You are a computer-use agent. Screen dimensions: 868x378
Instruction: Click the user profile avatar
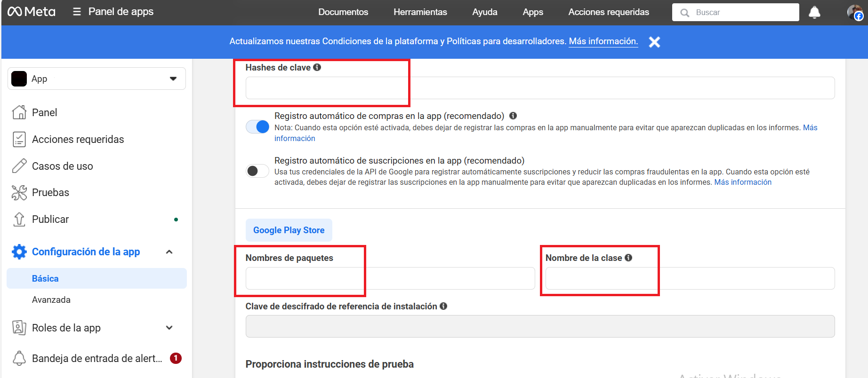tap(854, 12)
